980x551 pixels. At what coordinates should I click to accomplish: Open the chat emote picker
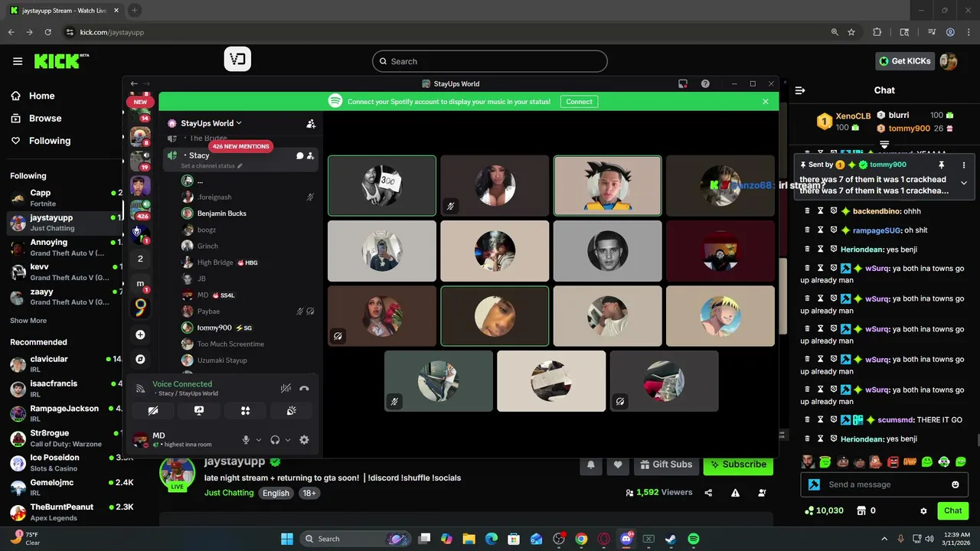pos(955,484)
